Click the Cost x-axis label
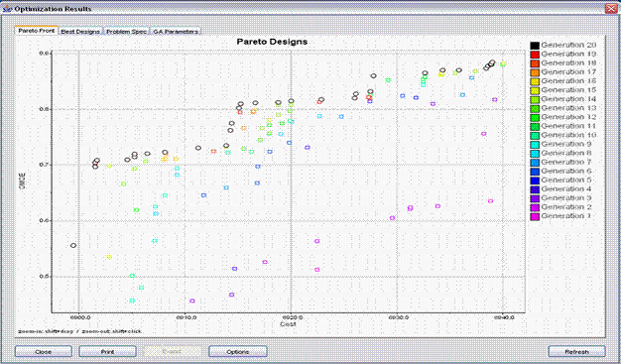Screen dimensions: 621x364 click(x=288, y=324)
